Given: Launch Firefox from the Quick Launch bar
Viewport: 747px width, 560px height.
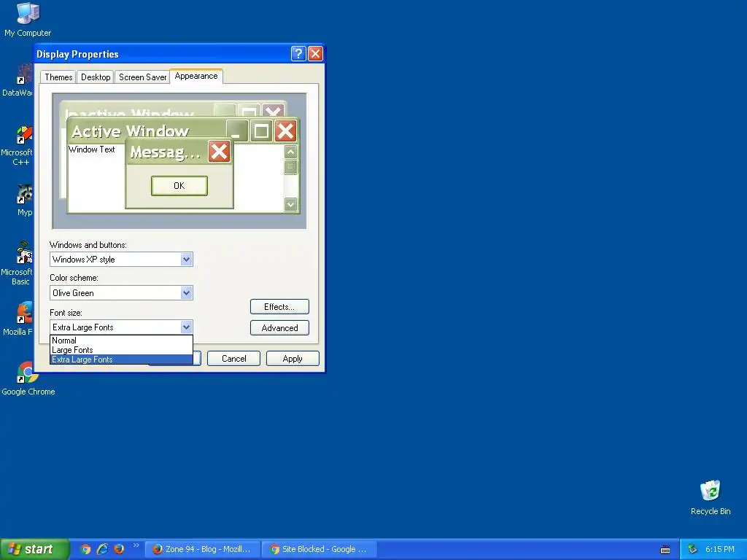Looking at the screenshot, I should (119, 549).
